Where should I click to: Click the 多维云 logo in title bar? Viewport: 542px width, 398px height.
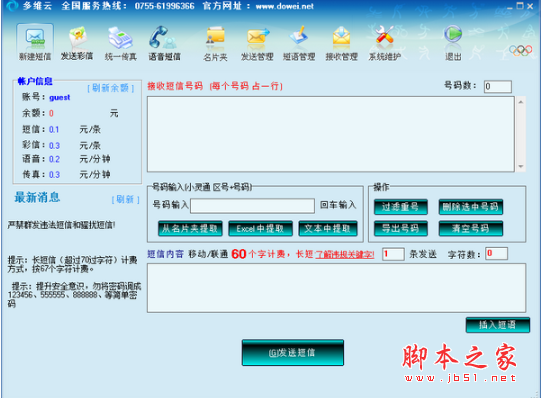[x=12, y=6]
